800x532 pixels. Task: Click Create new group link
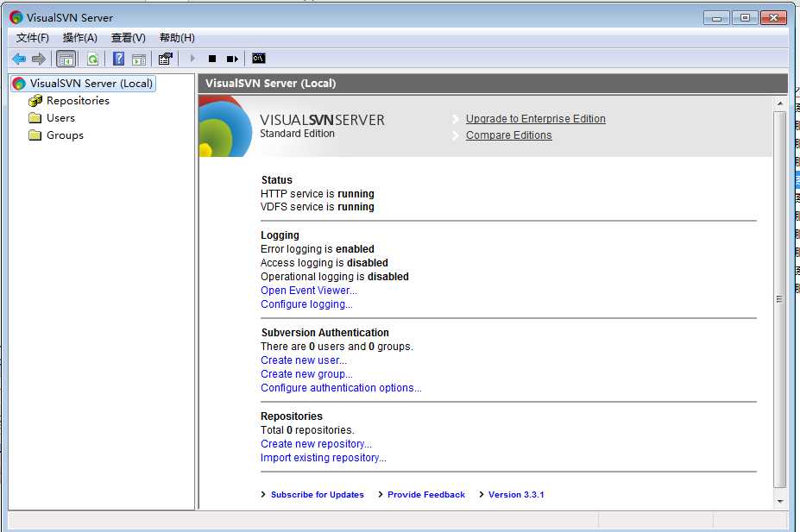coord(306,374)
